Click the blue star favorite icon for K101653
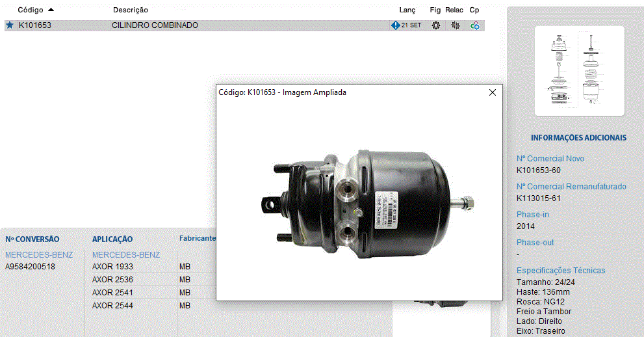 [9, 25]
